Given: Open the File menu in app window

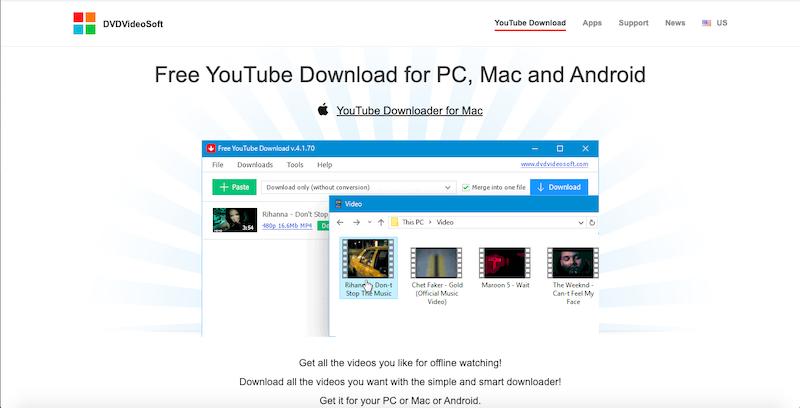Looking at the screenshot, I should click(218, 165).
